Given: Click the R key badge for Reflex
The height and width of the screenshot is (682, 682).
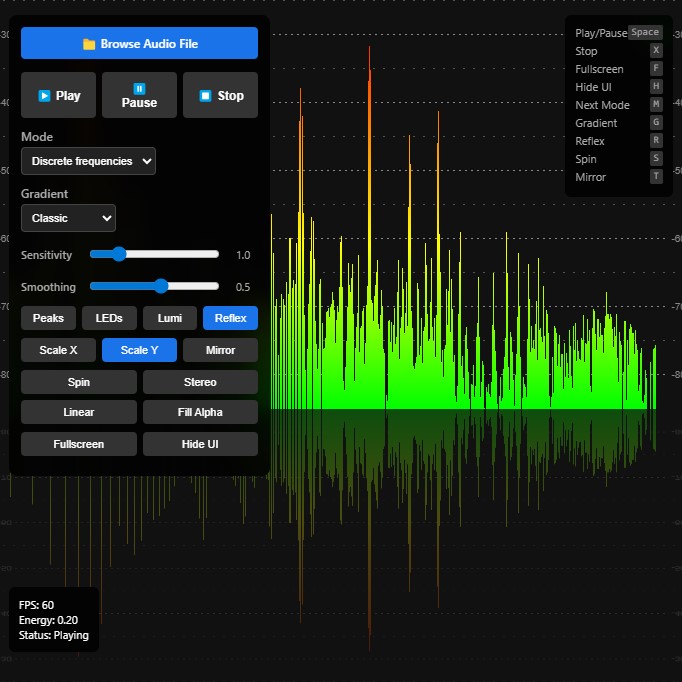Looking at the screenshot, I should point(656,140).
